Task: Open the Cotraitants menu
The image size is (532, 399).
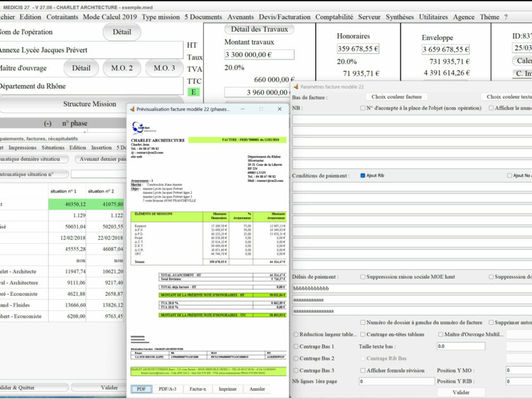Action: [62, 17]
